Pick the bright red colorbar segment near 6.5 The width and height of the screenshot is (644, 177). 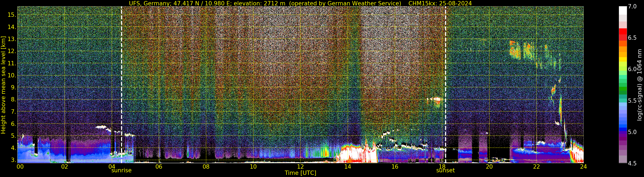[623, 31]
